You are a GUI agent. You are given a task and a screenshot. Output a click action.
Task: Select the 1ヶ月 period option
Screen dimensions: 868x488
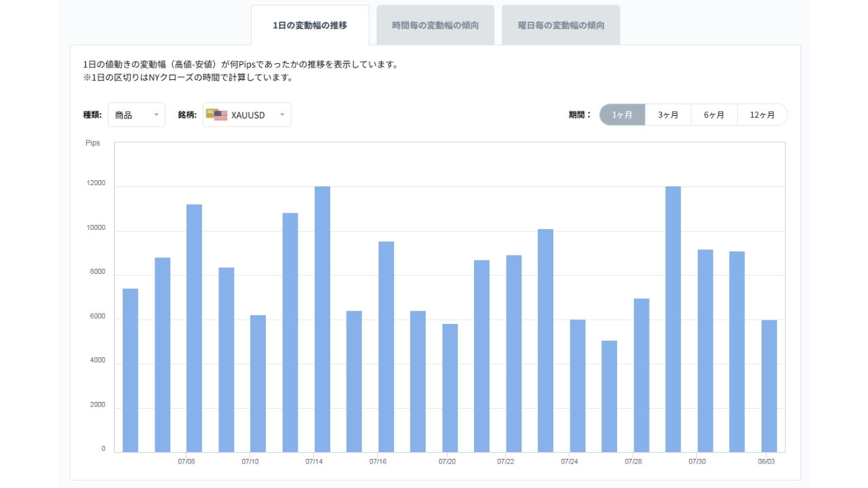tap(623, 115)
